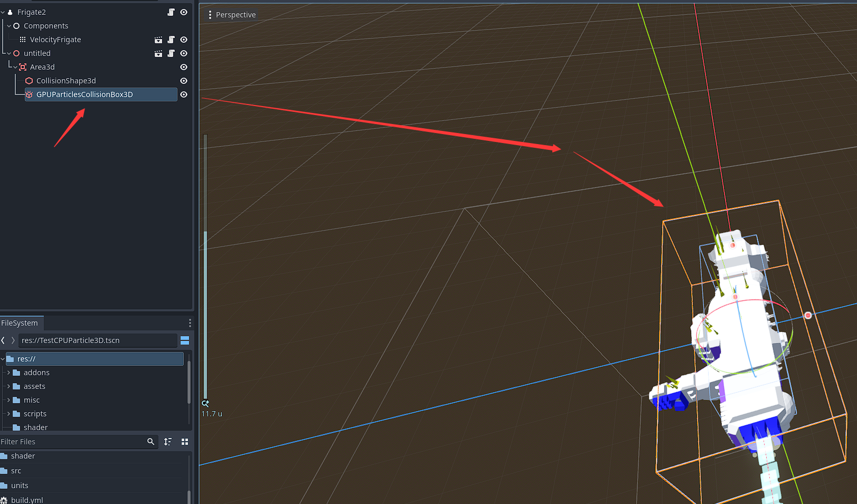Click the Frigate2 character body node icon
Image resolution: width=857 pixels, height=504 pixels.
[10, 12]
